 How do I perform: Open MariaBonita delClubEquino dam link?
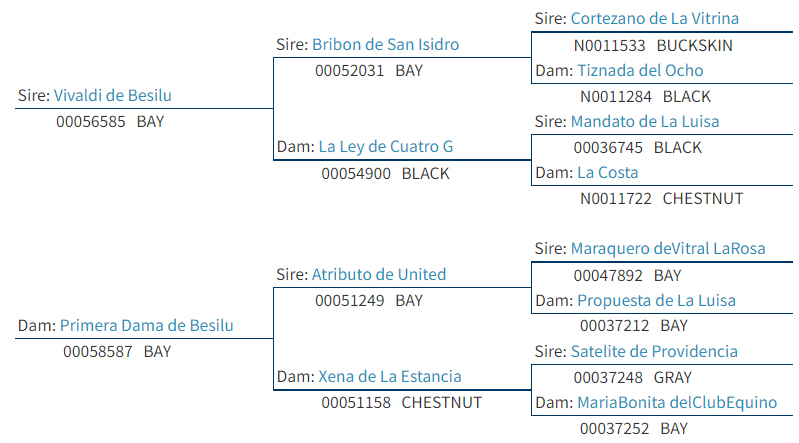point(677,402)
